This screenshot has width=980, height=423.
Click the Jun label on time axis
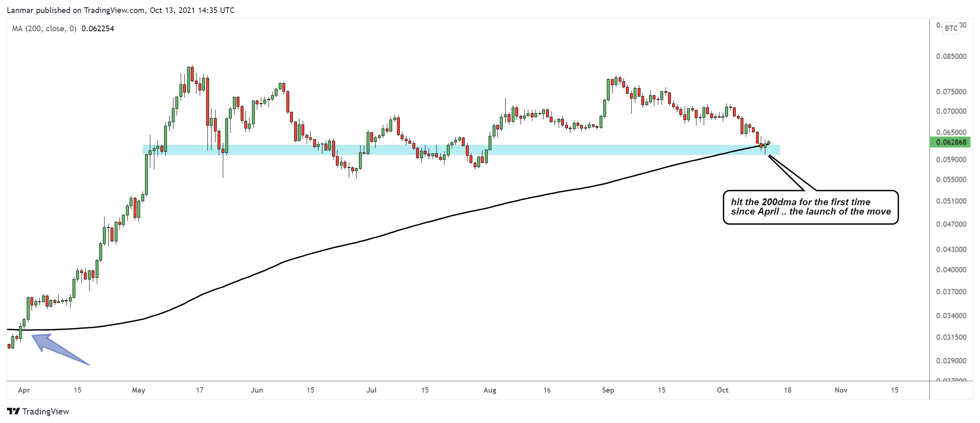click(257, 390)
